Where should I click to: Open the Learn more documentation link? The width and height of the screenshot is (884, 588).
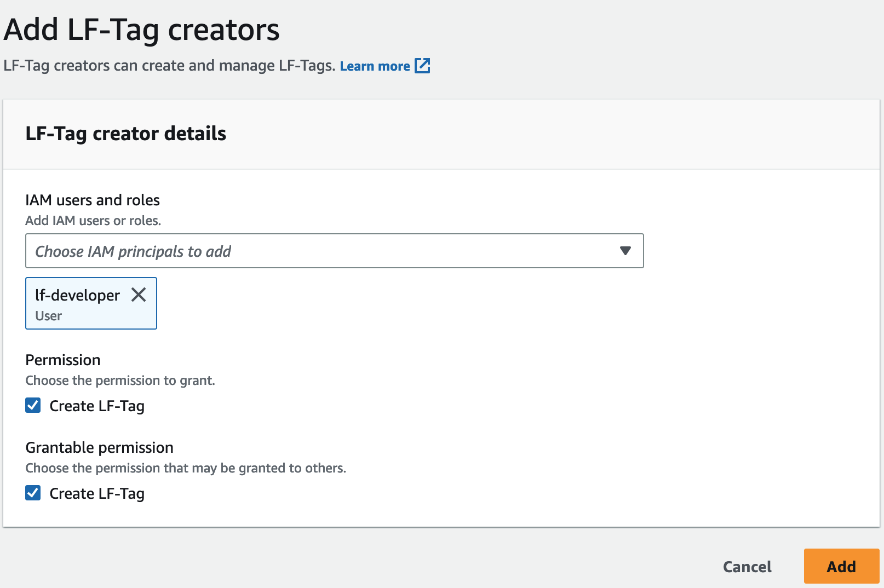375,66
